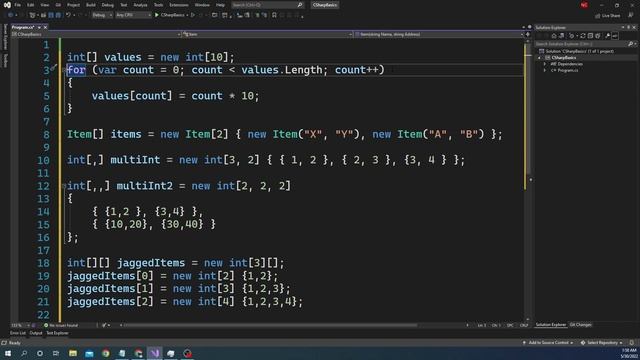The image size is (640, 360).
Task: Open the View menu
Action: click(44, 5)
